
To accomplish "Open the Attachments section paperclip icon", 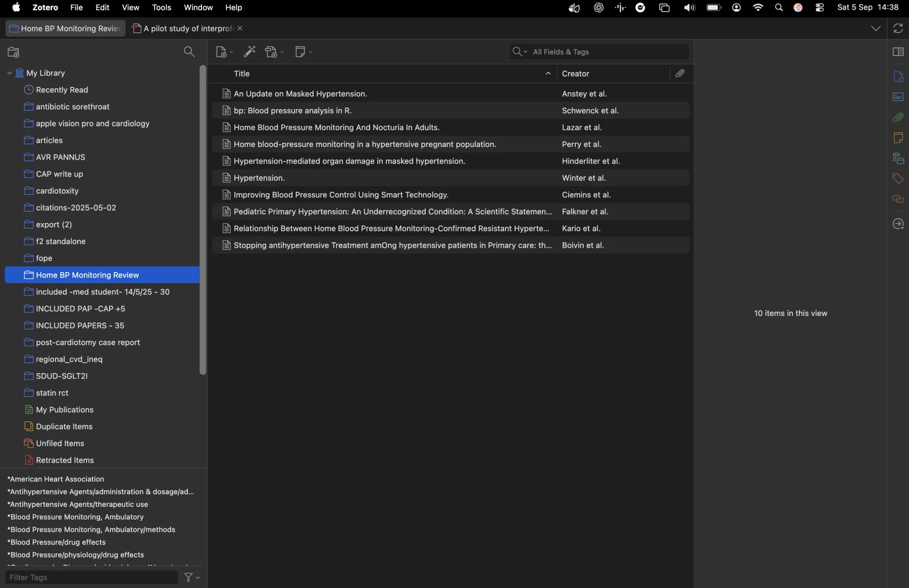I will point(898,117).
